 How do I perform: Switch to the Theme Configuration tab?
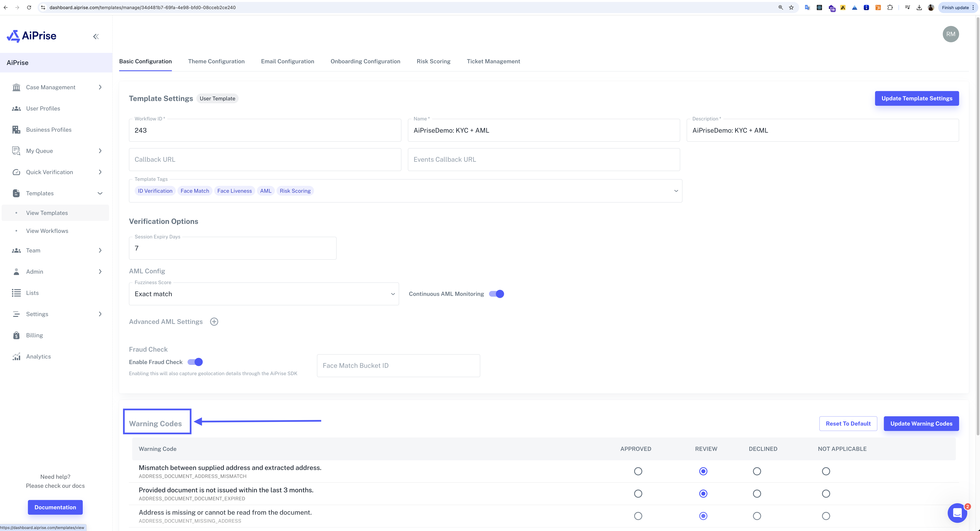point(216,62)
